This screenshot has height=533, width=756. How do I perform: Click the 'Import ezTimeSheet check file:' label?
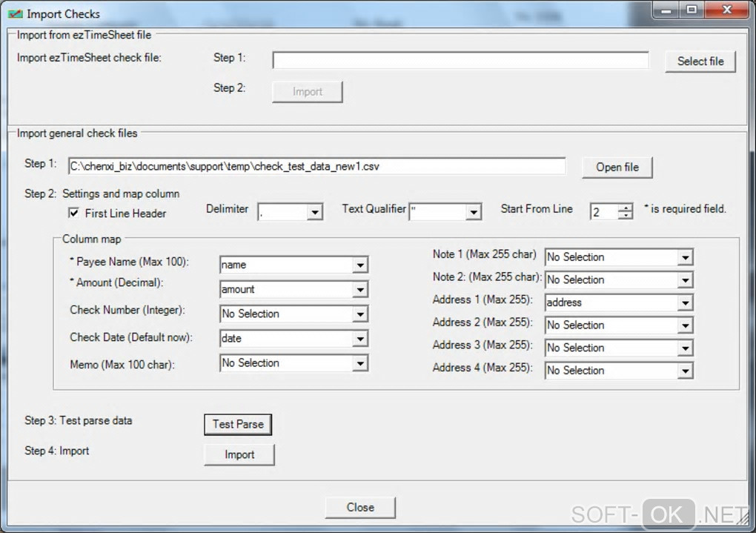tap(89, 58)
